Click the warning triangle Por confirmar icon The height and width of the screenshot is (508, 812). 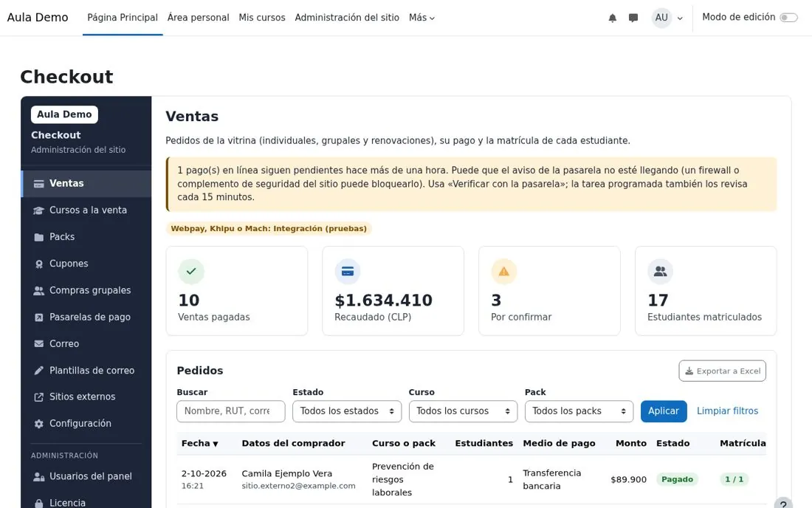[x=504, y=271]
